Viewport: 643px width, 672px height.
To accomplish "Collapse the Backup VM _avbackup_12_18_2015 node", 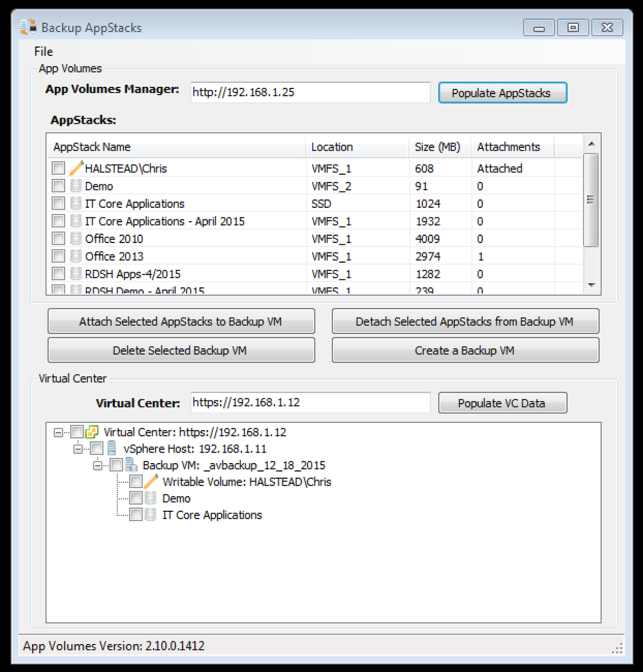I will click(x=96, y=465).
